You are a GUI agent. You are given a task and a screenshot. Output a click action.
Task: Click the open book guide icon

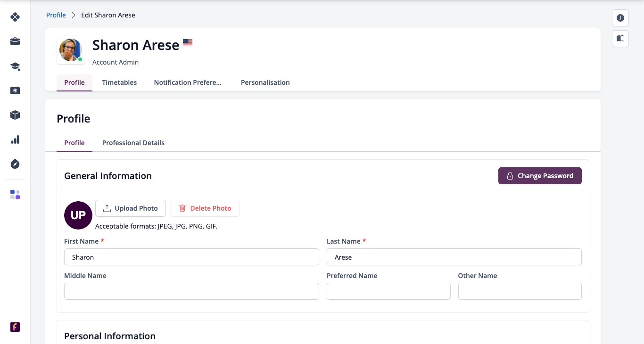point(620,39)
